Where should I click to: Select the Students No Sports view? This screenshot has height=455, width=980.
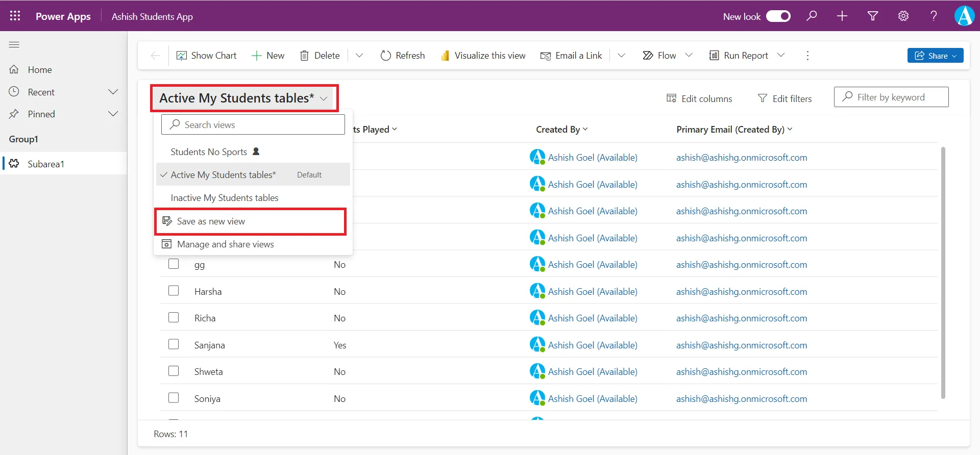click(x=253, y=152)
